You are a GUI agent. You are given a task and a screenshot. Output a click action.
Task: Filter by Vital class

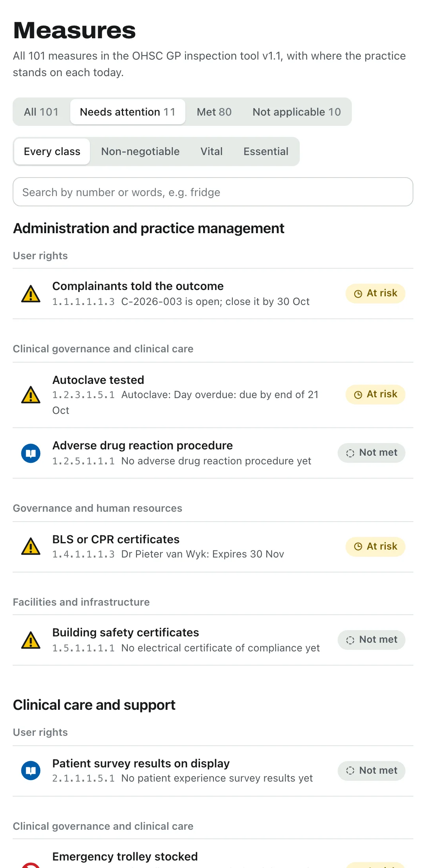211,152
